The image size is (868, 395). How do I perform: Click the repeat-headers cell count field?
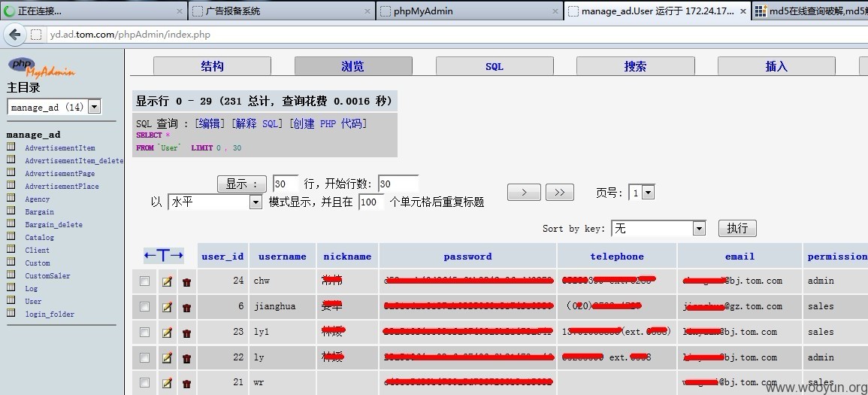371,202
